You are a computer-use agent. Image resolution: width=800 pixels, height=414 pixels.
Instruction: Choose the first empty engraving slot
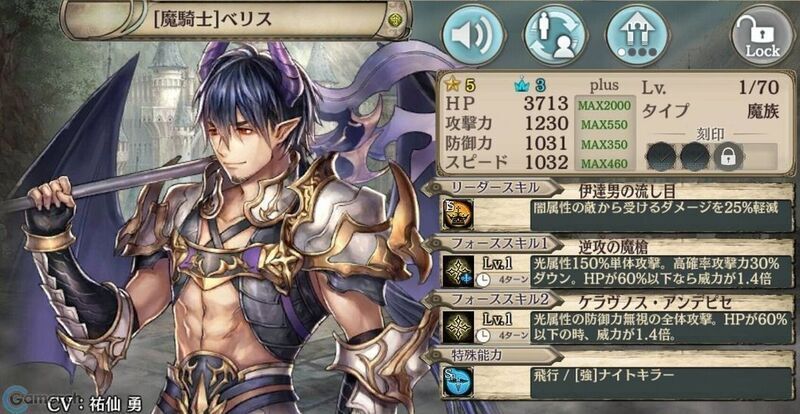tap(661, 157)
